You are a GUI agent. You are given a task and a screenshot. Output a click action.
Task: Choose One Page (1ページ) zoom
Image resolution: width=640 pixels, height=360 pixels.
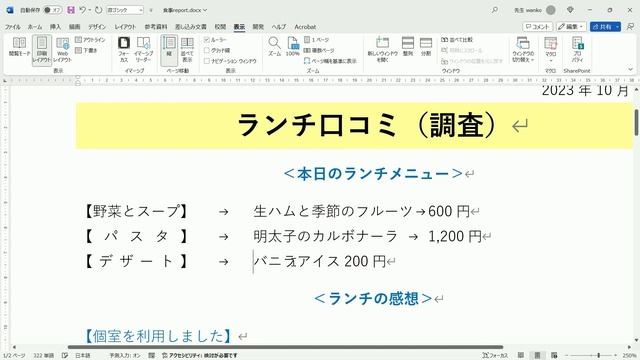coord(317,40)
